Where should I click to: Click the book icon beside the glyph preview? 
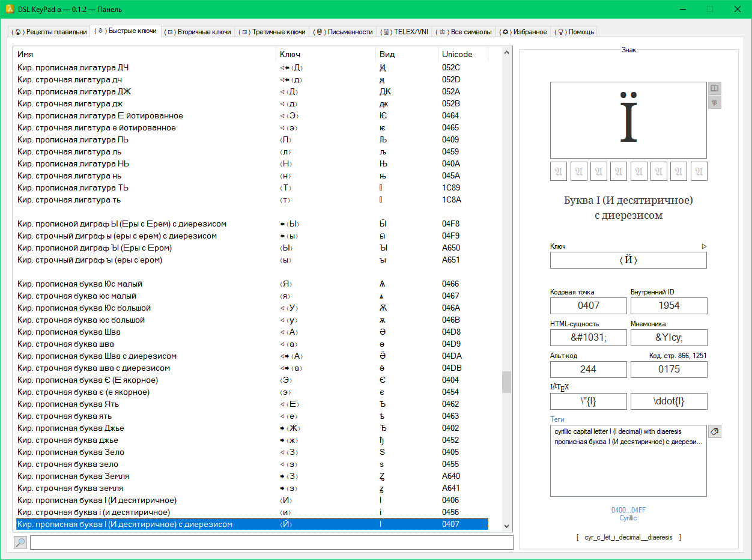coord(714,88)
